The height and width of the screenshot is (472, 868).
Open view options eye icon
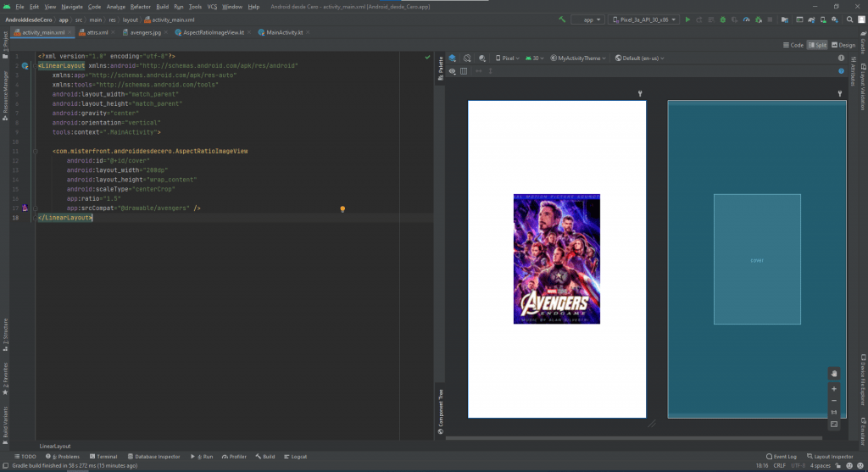point(453,71)
